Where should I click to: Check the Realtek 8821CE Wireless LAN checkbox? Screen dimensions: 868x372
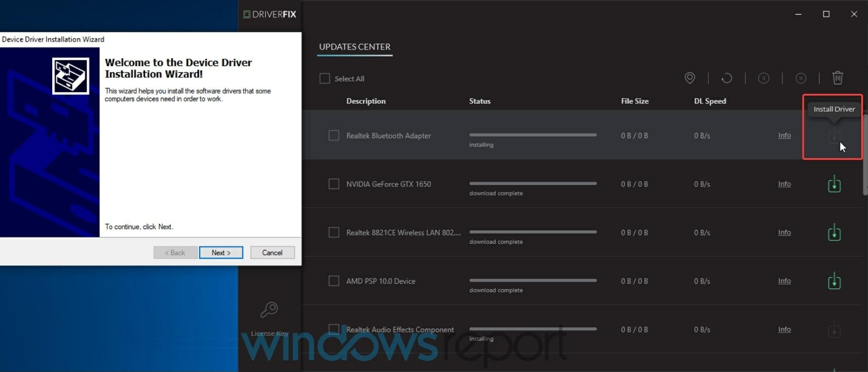(334, 232)
